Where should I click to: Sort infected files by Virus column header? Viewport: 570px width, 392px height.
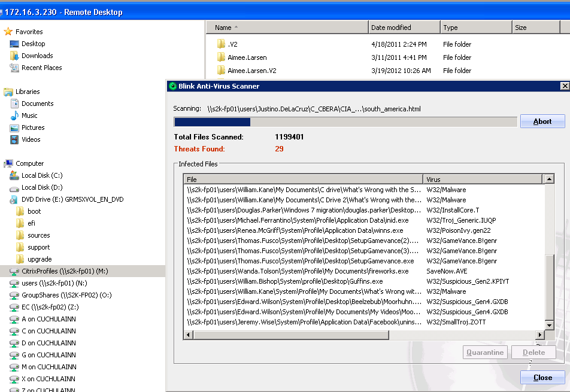pyautogui.click(x=483, y=180)
